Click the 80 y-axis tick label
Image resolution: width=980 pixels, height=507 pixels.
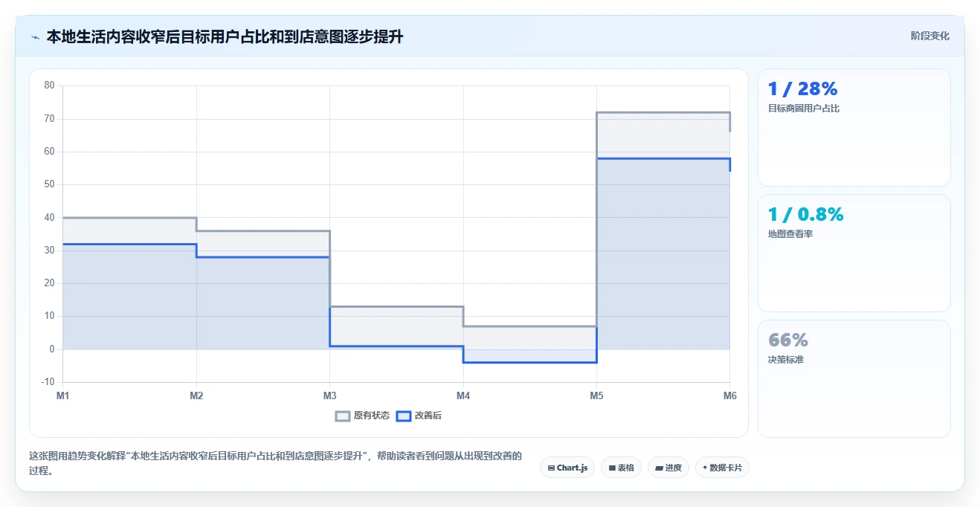click(49, 85)
